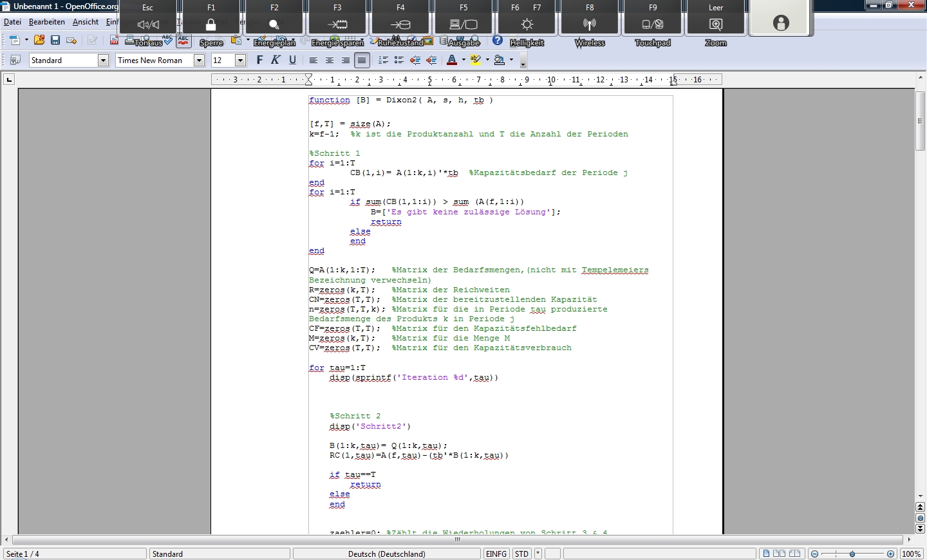Click the numbered list icon
Image resolution: width=927 pixels, height=560 pixels.
click(x=383, y=60)
